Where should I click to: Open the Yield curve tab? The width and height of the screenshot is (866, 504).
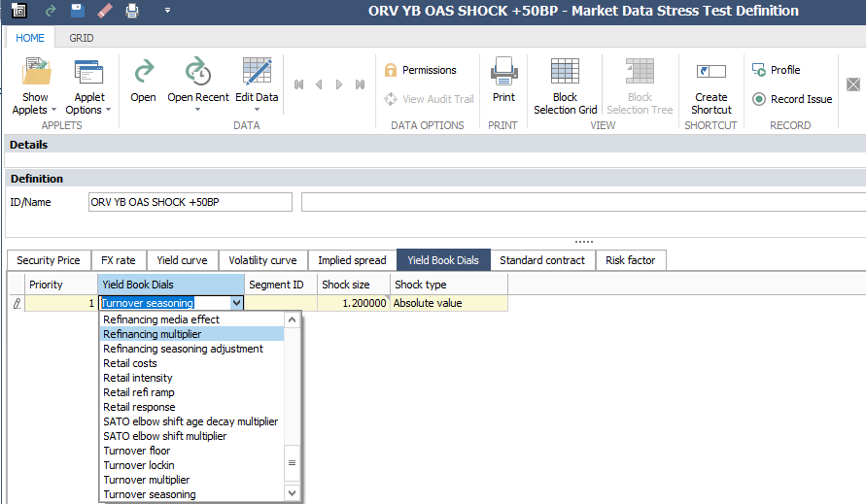183,260
